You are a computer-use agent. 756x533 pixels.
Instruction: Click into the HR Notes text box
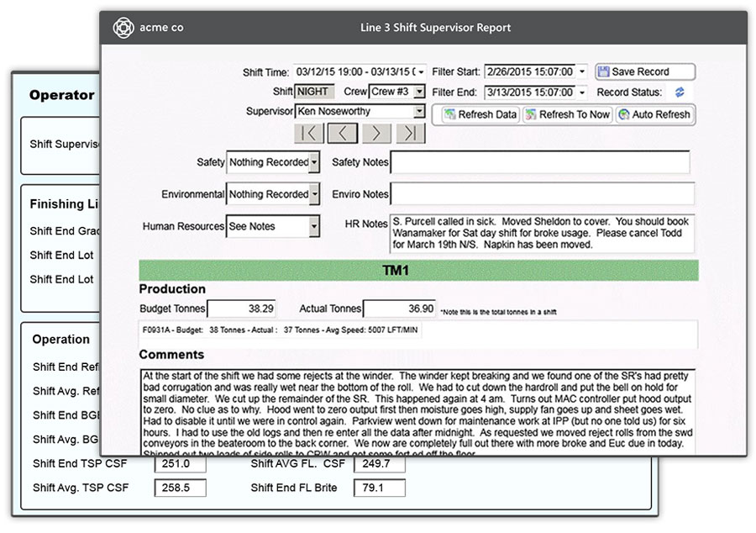pos(542,234)
